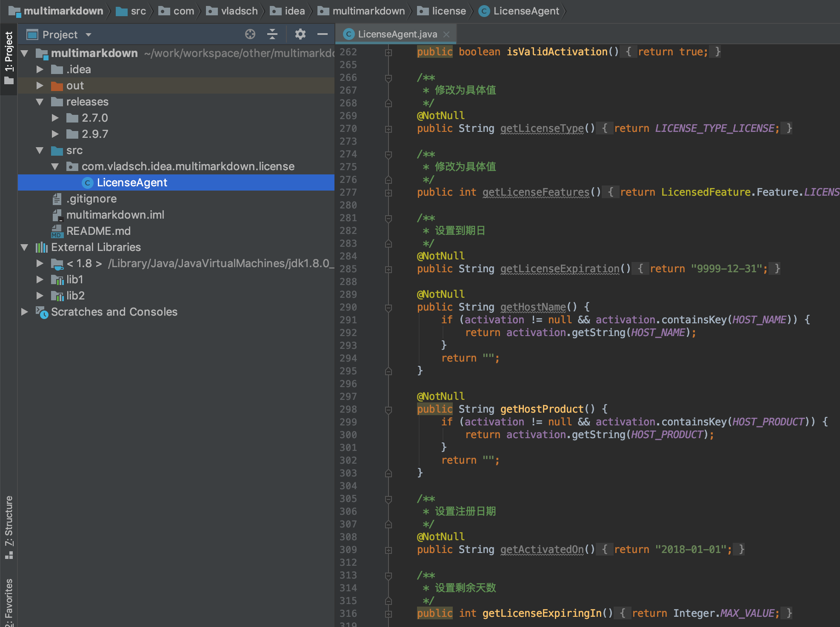This screenshot has width=840, height=627.
Task: Collapse External Libraries node
Action: pos(25,247)
